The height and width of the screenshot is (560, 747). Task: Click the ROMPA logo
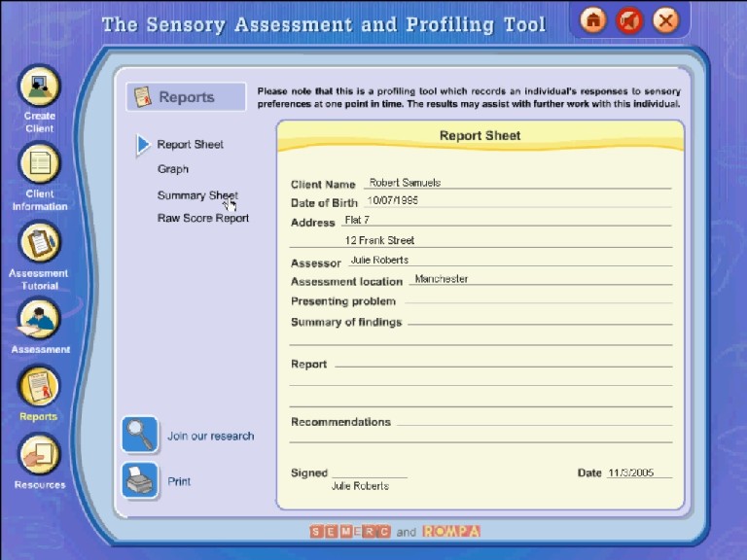(x=451, y=531)
